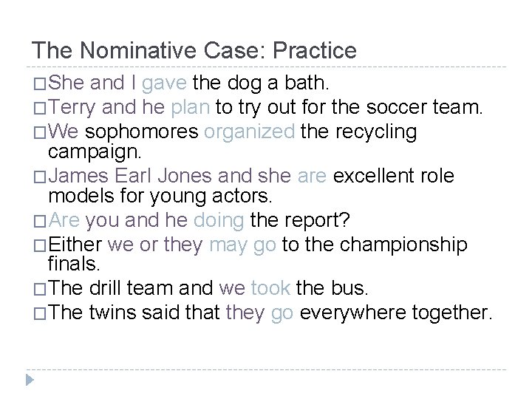Click the blue play arrow at bottom left
Viewport: 532px width, 399px height.
[30, 380]
